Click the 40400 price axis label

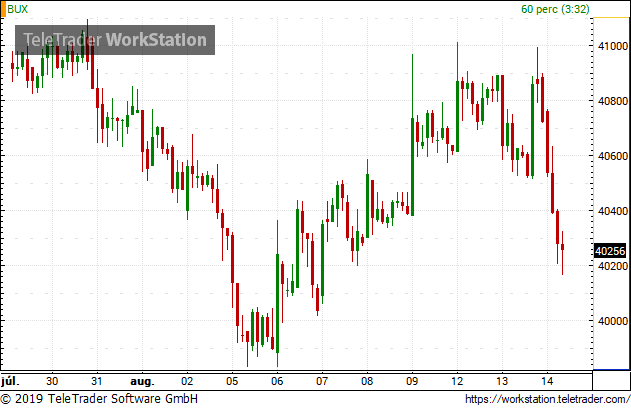pyautogui.click(x=613, y=211)
